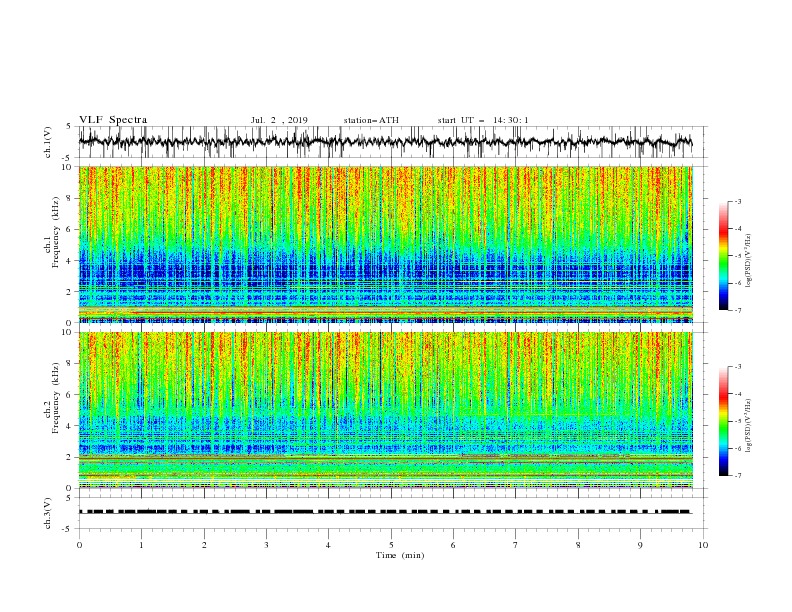The height and width of the screenshot is (612, 792).
Task: Select the "start UT = 14:30:1" text
Action: pos(483,120)
